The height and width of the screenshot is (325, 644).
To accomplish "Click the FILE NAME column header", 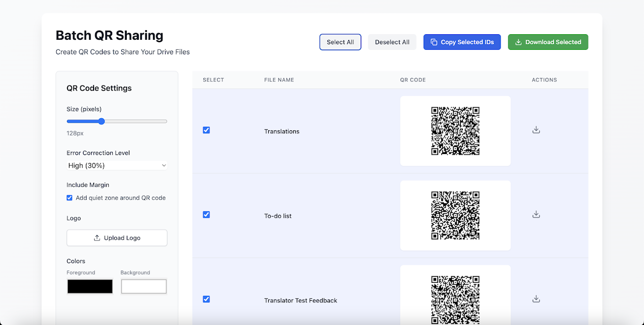I will tap(279, 80).
